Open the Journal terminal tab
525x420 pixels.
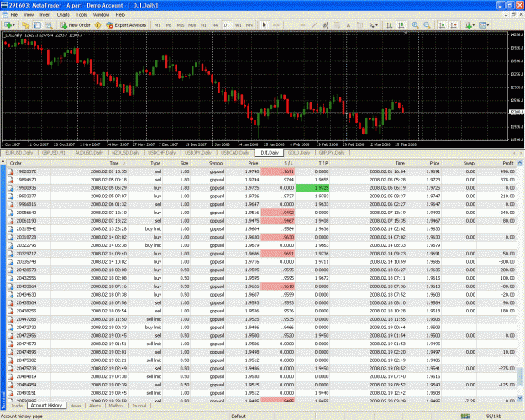click(139, 406)
